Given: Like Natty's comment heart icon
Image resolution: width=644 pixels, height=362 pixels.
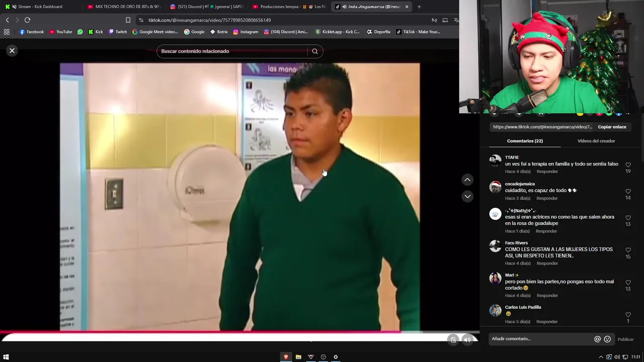Looking at the screenshot, I should pyautogui.click(x=628, y=218).
